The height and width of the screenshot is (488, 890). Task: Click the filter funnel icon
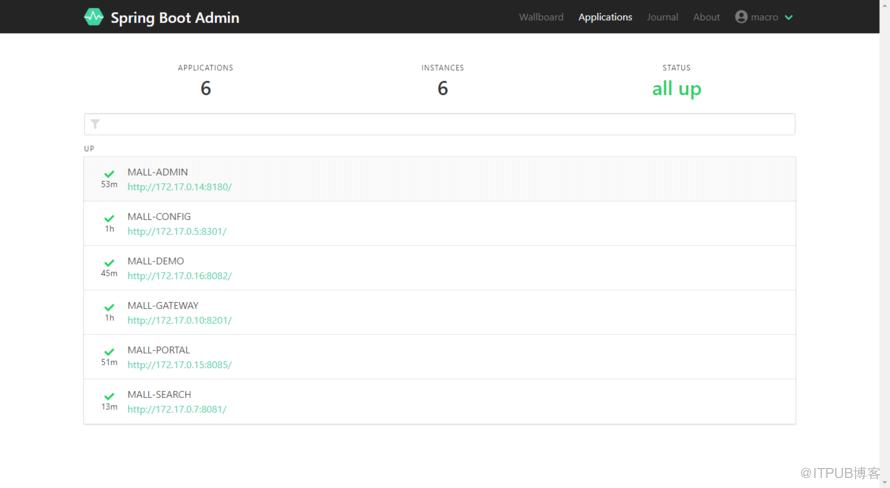pos(95,124)
